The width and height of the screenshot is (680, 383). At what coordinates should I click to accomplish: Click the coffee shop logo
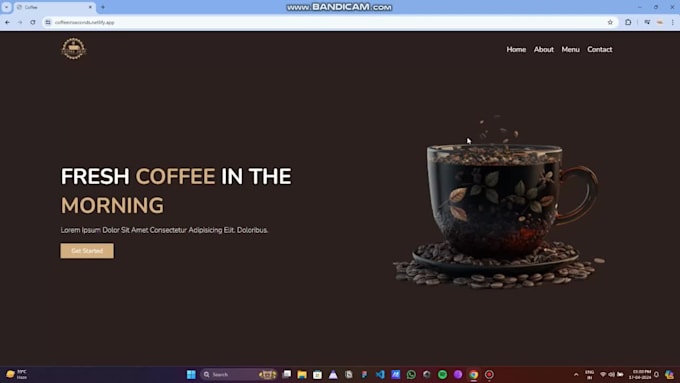[74, 49]
